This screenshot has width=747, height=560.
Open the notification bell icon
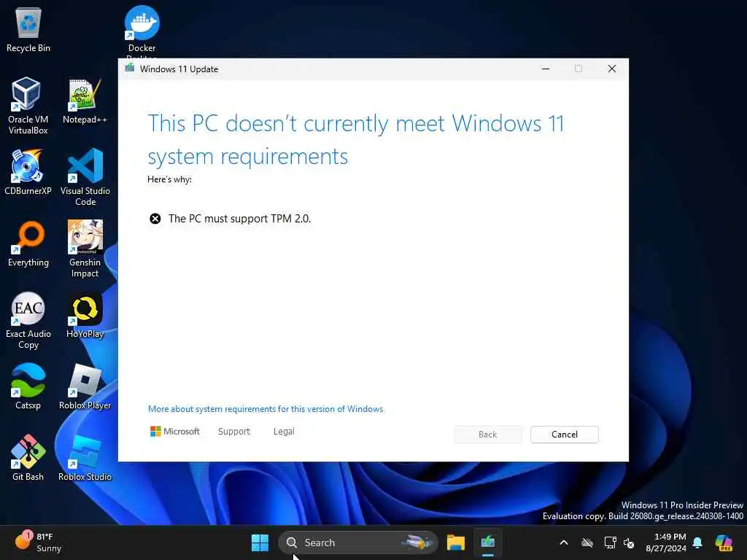coord(697,542)
